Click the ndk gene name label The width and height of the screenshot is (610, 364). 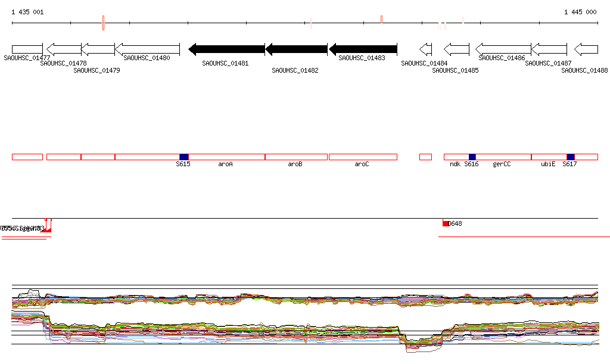coord(455,164)
